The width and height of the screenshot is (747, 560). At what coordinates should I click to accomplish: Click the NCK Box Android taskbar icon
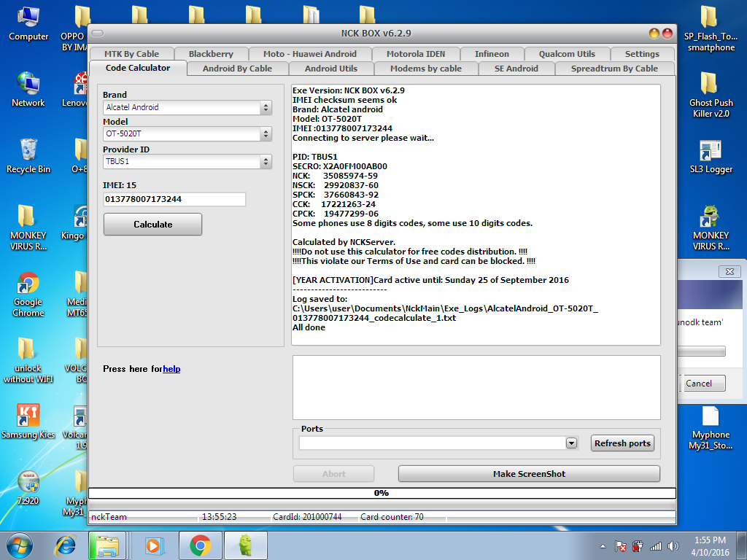[x=244, y=545]
